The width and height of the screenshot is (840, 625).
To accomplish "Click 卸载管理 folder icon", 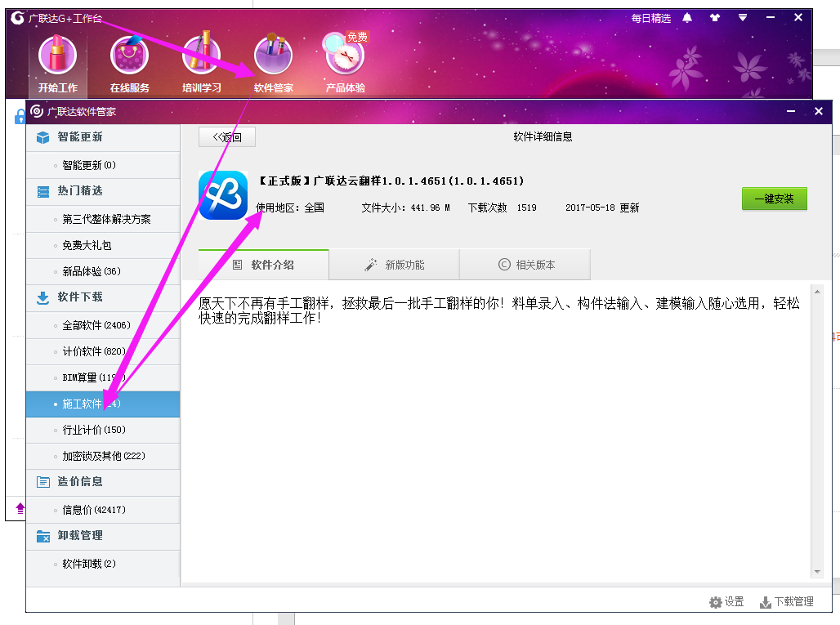I will pyautogui.click(x=42, y=536).
